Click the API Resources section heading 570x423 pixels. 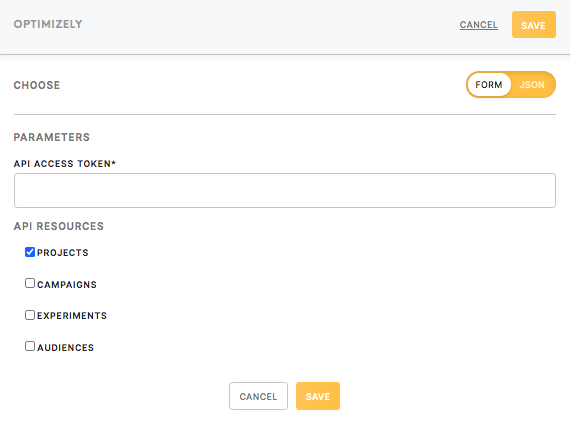59,226
